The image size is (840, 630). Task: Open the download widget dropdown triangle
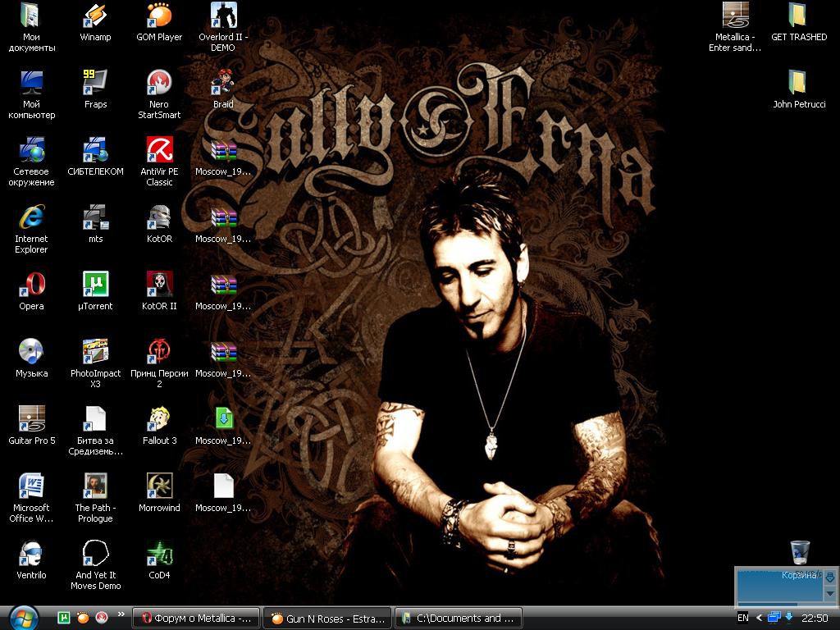(x=829, y=593)
